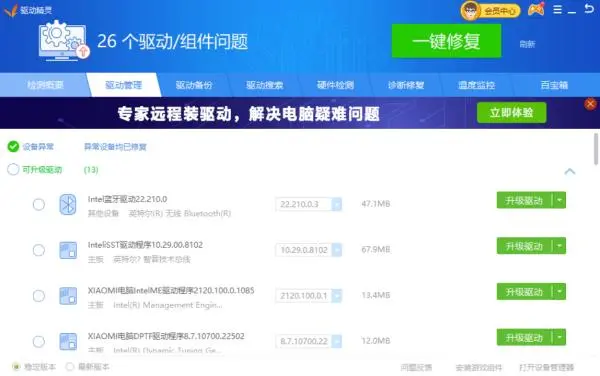Close the remote expert ad banner
This screenshot has height=376, width=600.
pos(590,104)
